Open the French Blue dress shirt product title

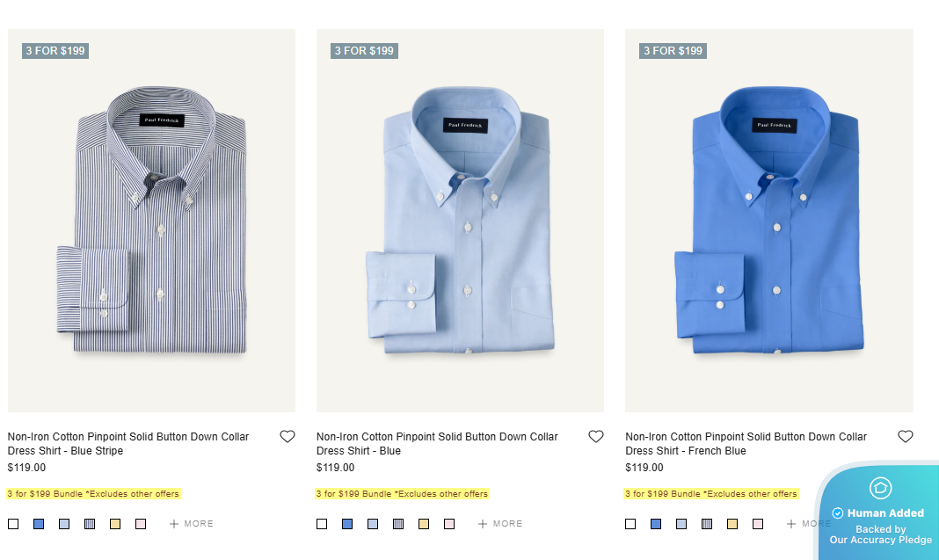point(745,443)
